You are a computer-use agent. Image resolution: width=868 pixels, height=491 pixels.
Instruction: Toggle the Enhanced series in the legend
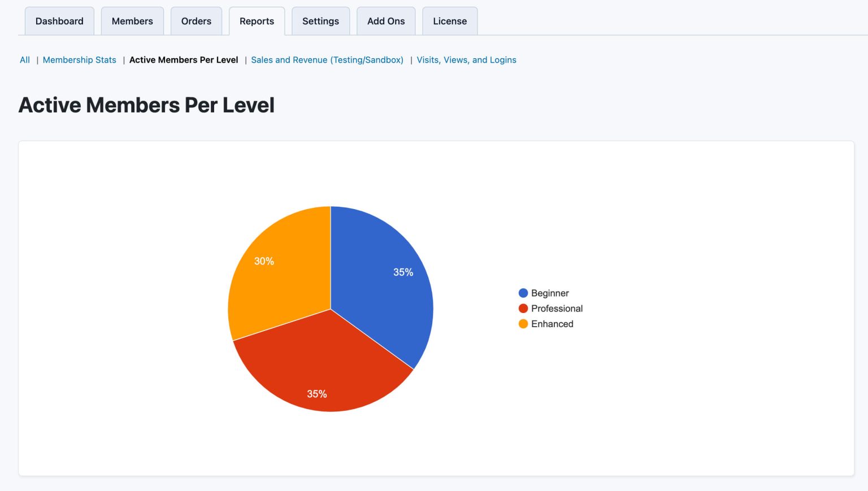552,324
